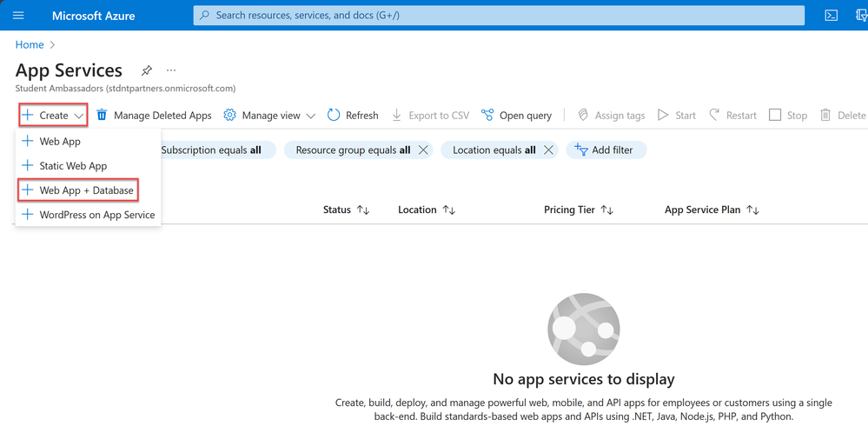Open Cloud Shell from the top bar
868x426 pixels.
coord(831,15)
